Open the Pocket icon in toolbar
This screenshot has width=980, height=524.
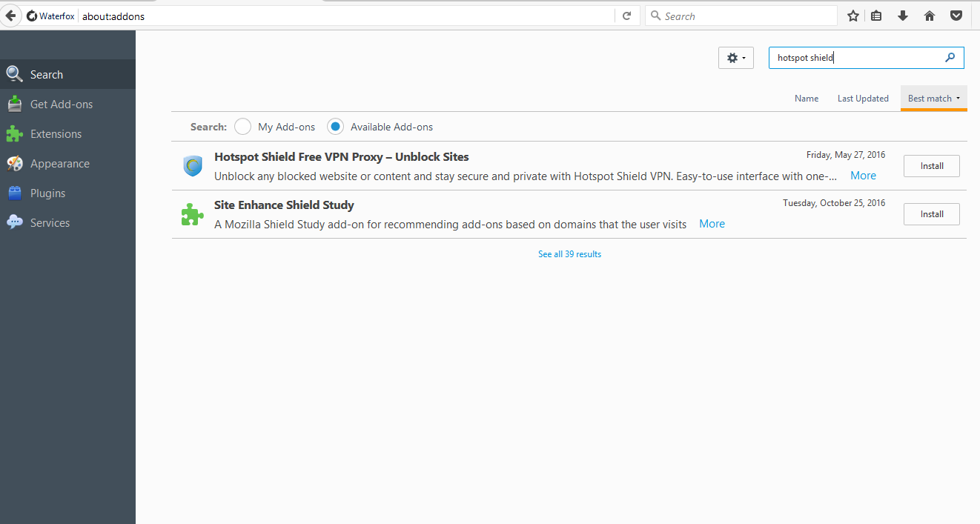(x=956, y=16)
